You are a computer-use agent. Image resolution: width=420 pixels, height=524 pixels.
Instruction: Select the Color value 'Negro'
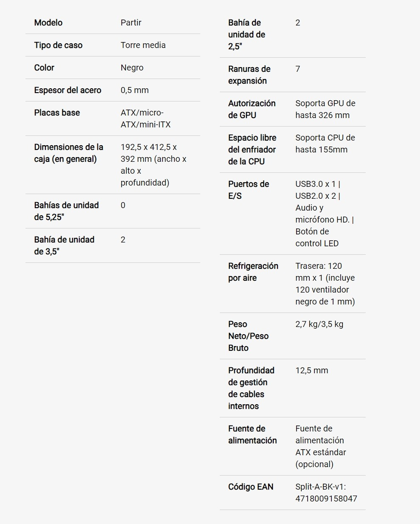(132, 68)
